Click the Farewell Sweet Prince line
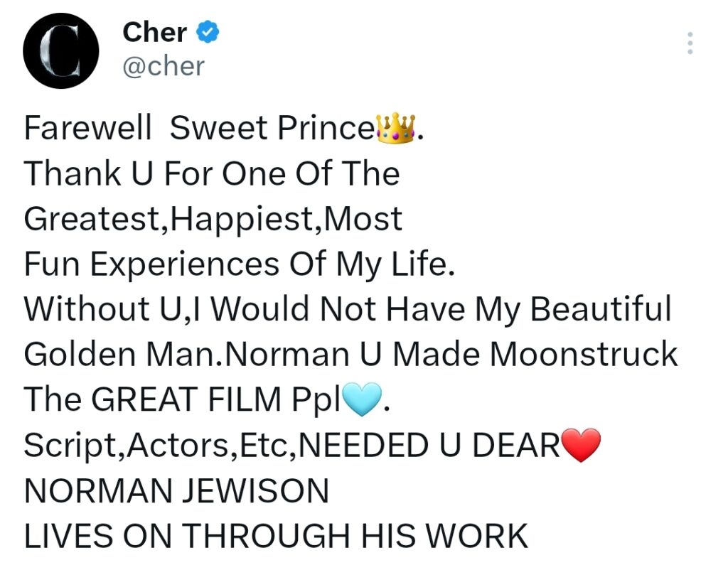Viewport: 728px width, 570px height. pos(223,128)
